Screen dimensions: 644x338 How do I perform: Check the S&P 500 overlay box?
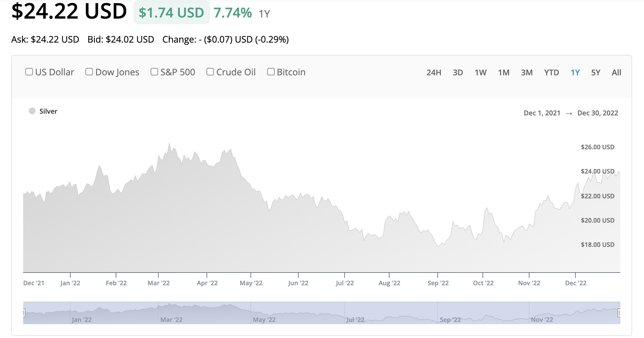(x=154, y=72)
